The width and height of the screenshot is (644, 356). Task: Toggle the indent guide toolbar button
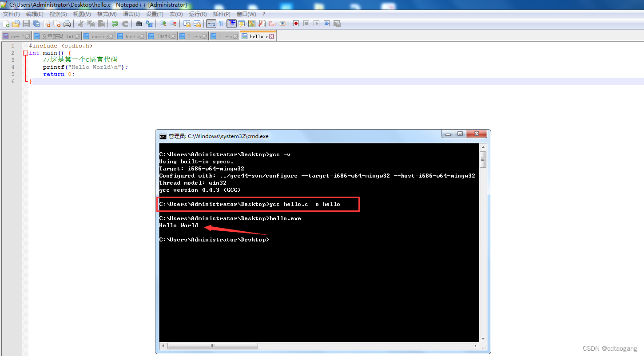click(232, 24)
